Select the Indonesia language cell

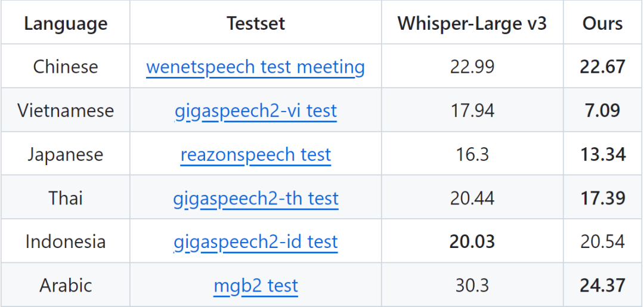pos(66,242)
